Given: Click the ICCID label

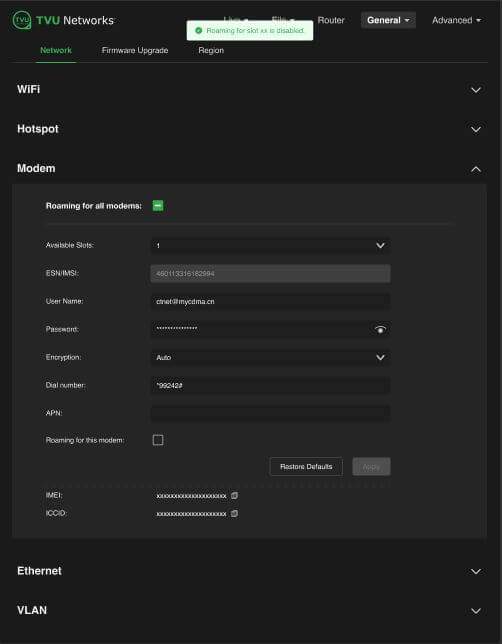Looking at the screenshot, I should point(56,513).
